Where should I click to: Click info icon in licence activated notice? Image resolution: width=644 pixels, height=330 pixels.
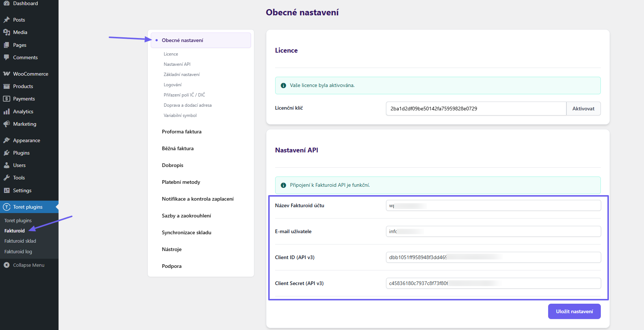(x=283, y=86)
